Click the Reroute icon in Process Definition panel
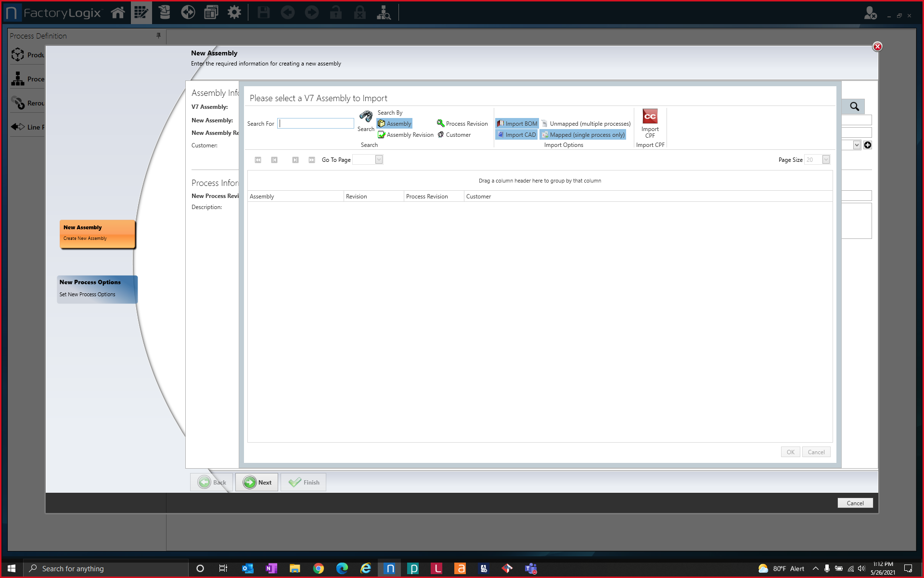 coord(18,103)
